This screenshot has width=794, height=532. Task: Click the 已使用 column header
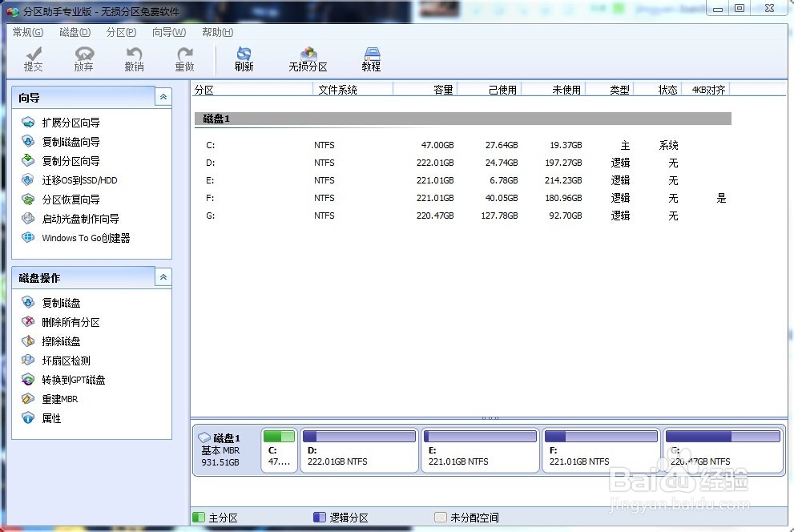pos(490,90)
